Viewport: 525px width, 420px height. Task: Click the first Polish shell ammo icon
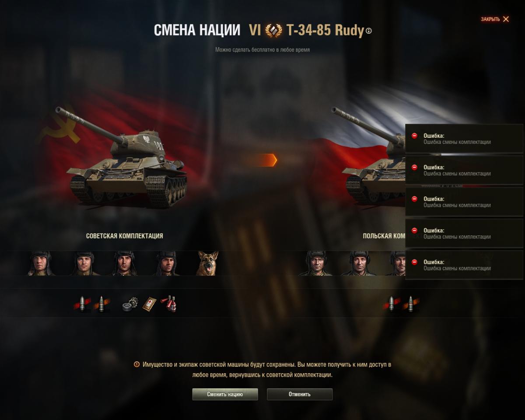391,304
